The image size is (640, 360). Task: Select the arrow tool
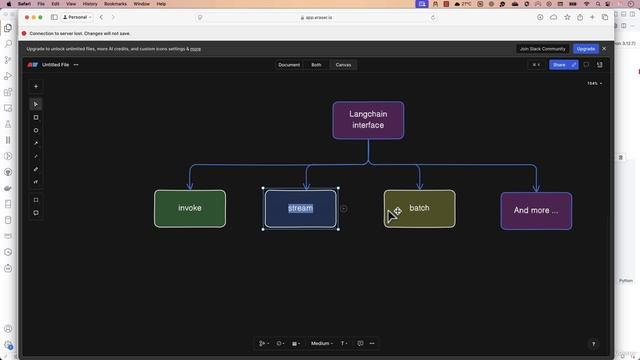[x=36, y=143]
